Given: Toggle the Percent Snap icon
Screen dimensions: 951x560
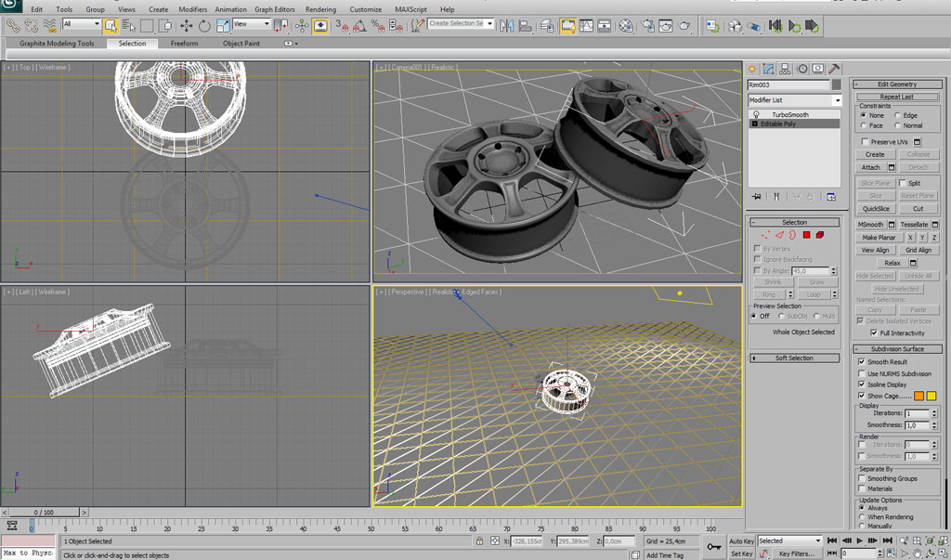Looking at the screenshot, I should click(378, 25).
